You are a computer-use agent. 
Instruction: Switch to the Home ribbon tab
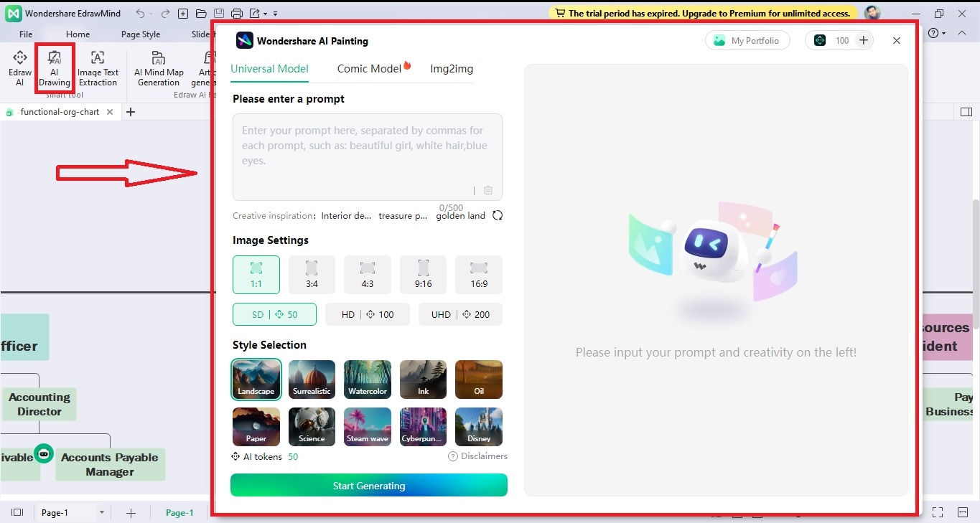point(78,34)
